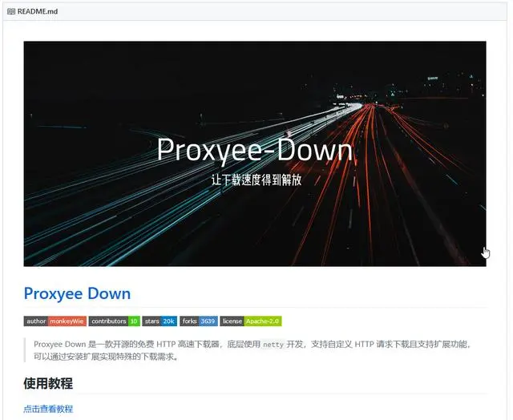Open the 点击查看教程 tutorial link

48,409
